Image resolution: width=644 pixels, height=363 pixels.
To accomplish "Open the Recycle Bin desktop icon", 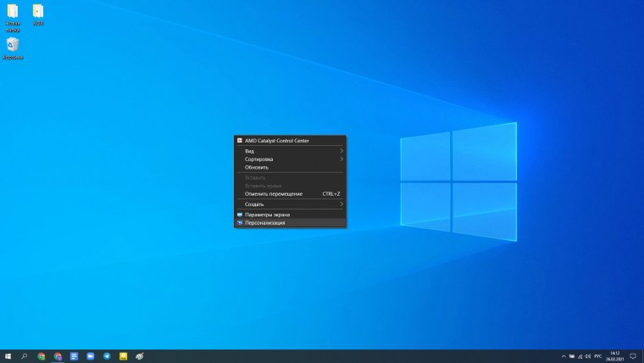I will [13, 47].
